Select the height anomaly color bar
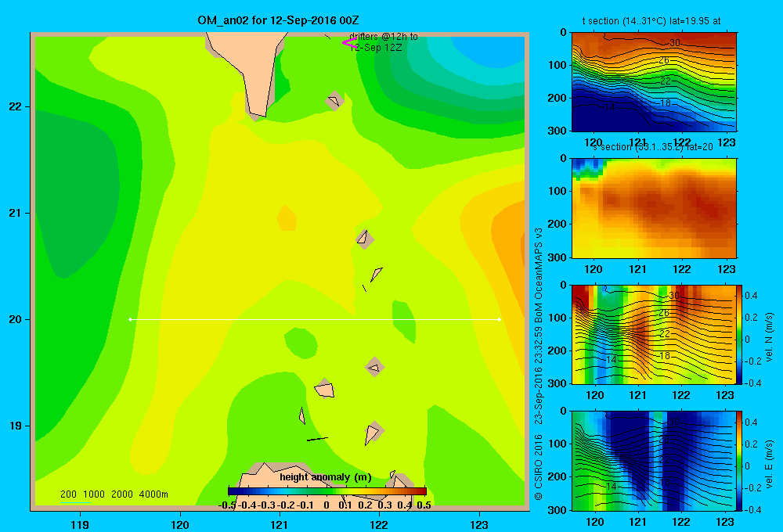This screenshot has width=783, height=532. pos(327,491)
